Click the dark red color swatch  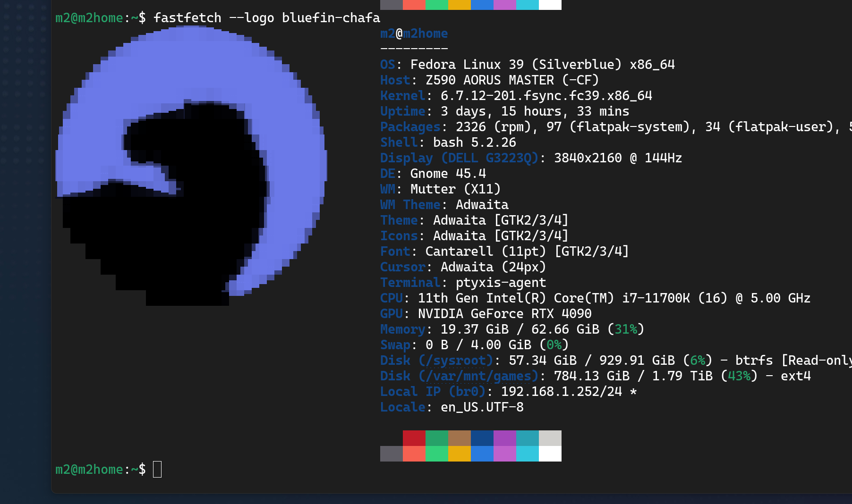(x=414, y=438)
